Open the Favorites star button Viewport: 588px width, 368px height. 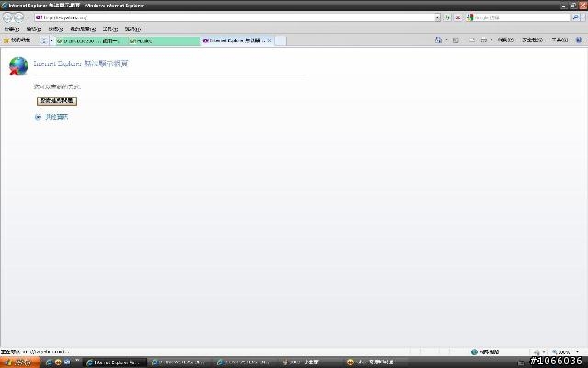(x=17, y=40)
